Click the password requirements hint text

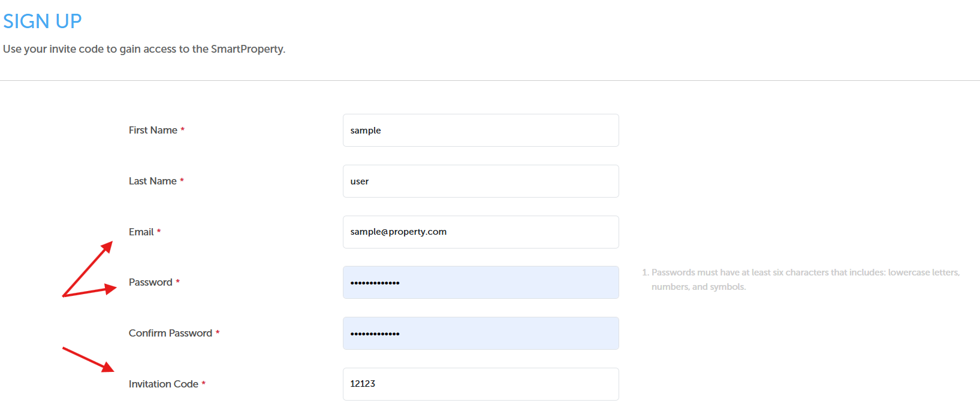pyautogui.click(x=801, y=280)
